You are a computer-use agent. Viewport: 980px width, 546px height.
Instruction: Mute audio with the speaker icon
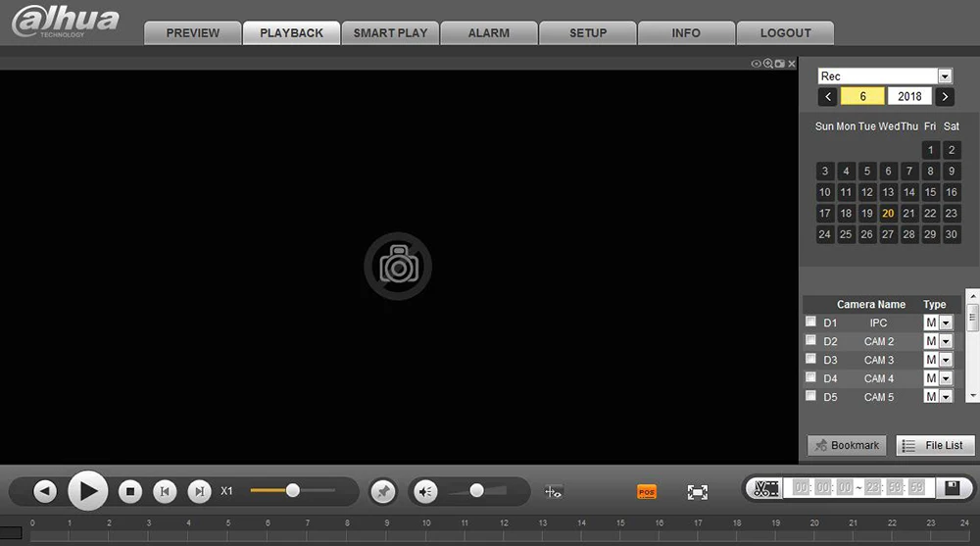[425, 491]
